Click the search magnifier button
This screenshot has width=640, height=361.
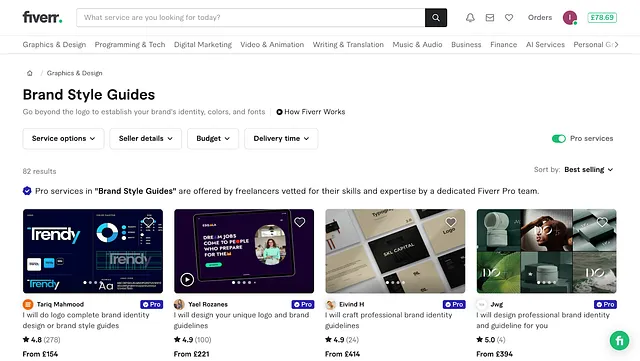coord(436,18)
